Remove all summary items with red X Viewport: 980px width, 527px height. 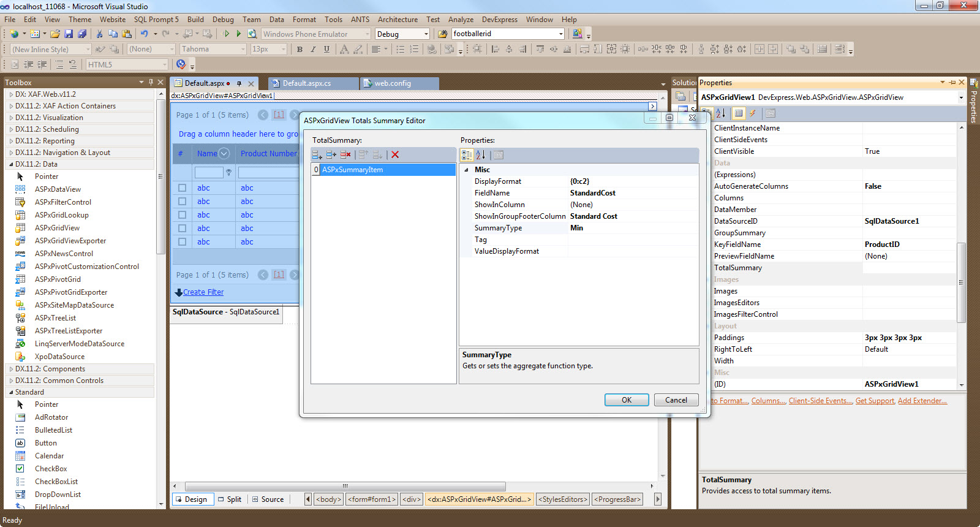click(x=395, y=155)
